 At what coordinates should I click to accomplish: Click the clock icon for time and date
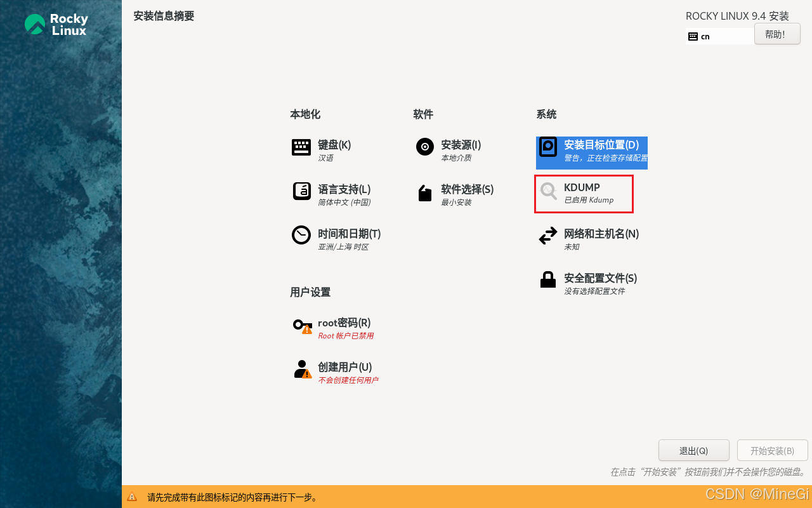301,235
